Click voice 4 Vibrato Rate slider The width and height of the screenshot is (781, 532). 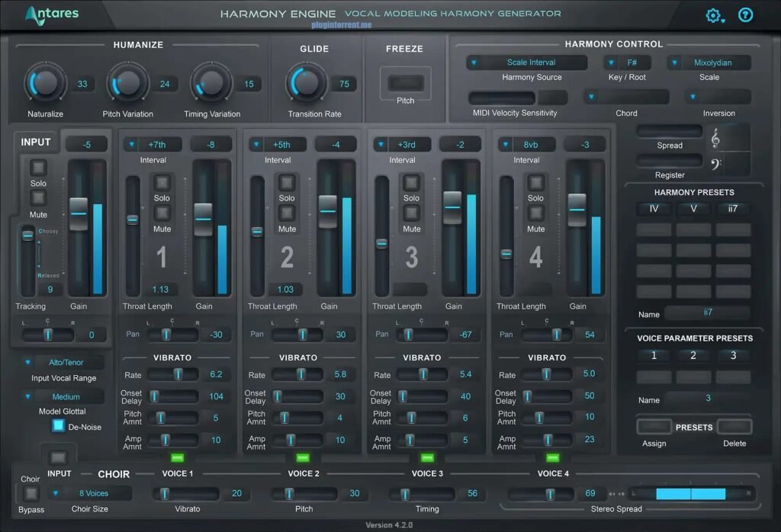click(547, 373)
